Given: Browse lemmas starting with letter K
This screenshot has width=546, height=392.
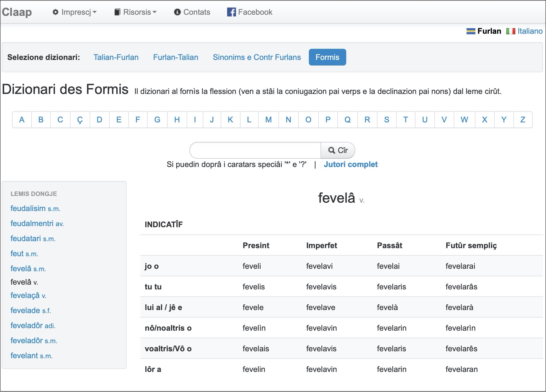Looking at the screenshot, I should [230, 120].
